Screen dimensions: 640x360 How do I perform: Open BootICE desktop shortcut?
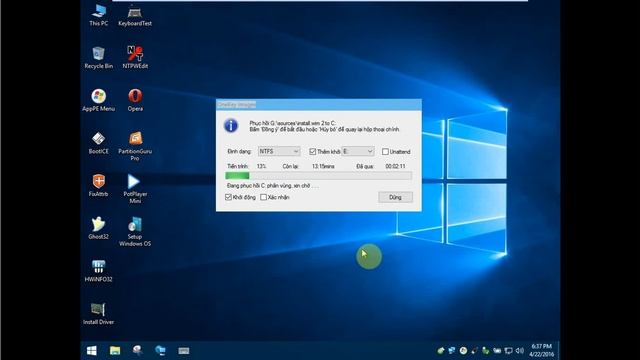click(x=98, y=143)
